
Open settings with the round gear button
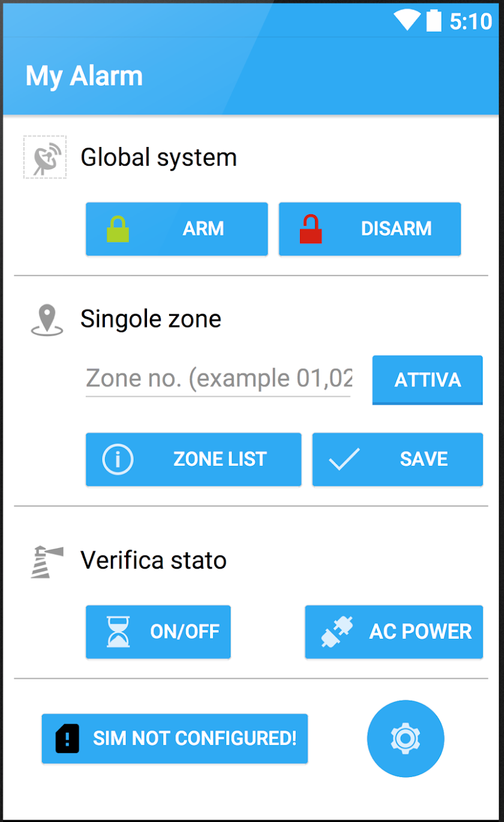[406, 739]
